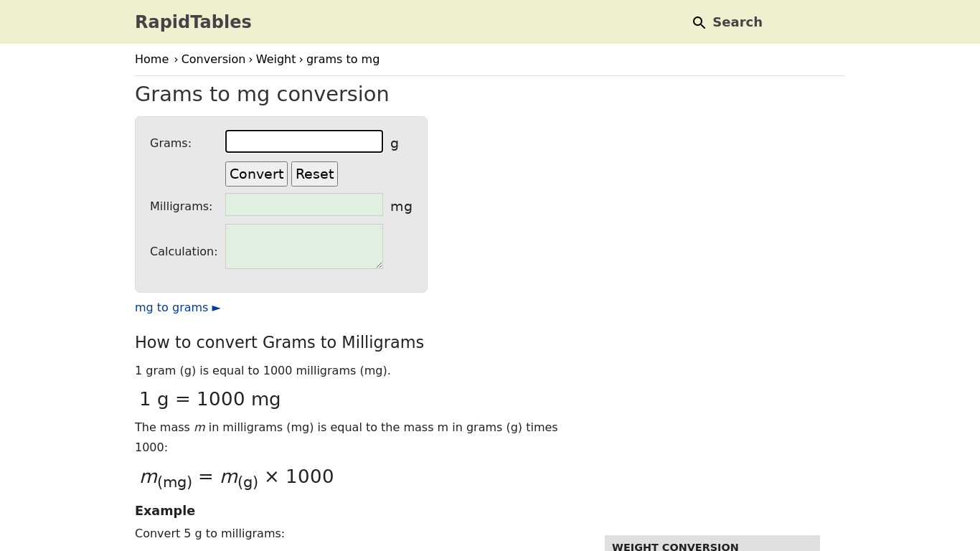Screen dimensions: 980x551
Task: Click the magnifying glass search icon
Action: [x=699, y=23]
